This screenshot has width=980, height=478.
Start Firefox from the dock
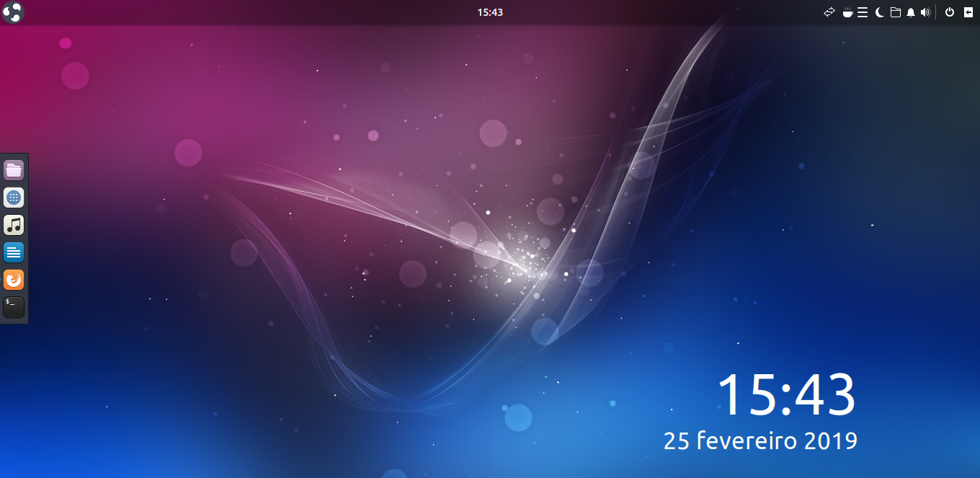(x=14, y=280)
